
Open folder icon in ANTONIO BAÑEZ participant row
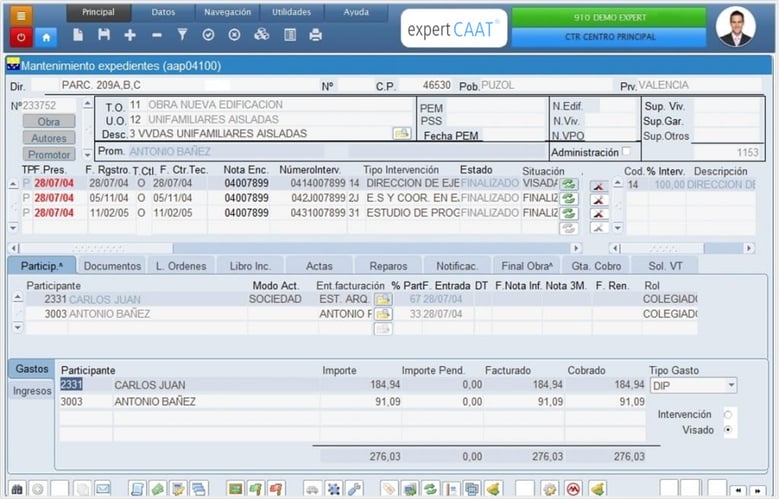coord(383,314)
